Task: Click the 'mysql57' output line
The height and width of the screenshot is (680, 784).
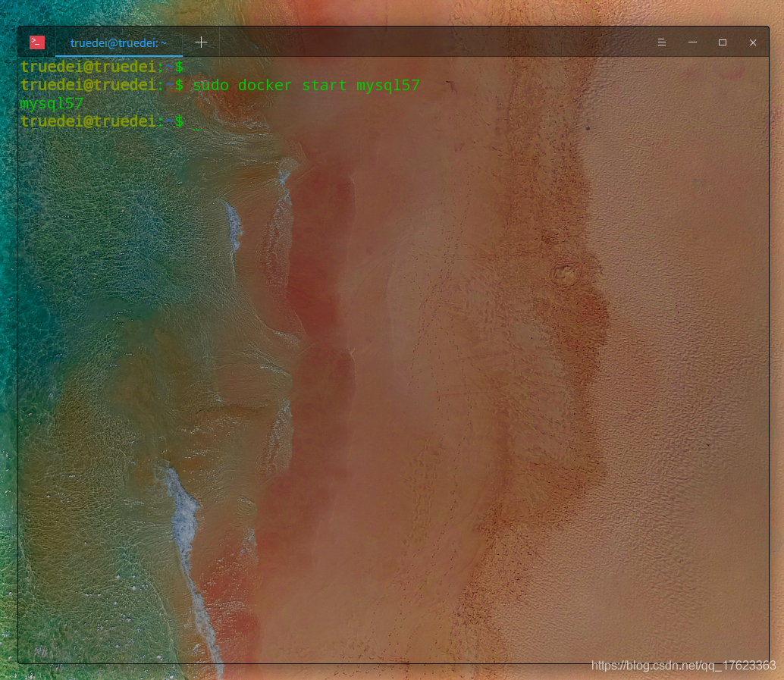Action: coord(52,104)
